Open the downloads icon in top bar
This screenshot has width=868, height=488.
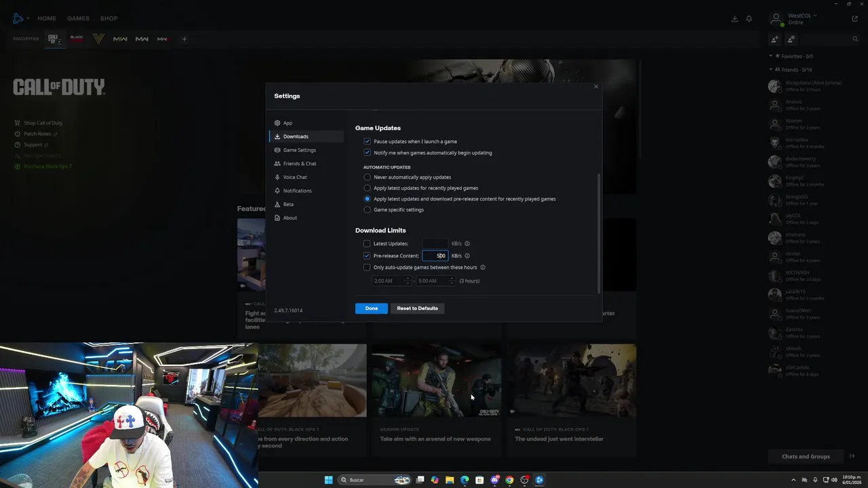click(734, 18)
